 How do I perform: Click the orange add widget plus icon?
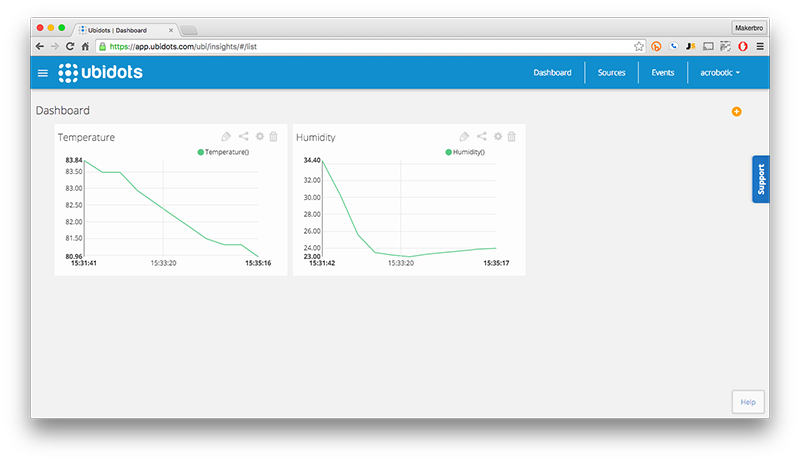pyautogui.click(x=737, y=111)
